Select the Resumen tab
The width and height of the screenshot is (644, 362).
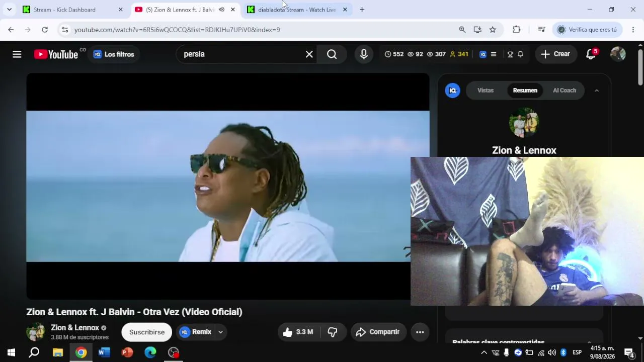tap(525, 90)
